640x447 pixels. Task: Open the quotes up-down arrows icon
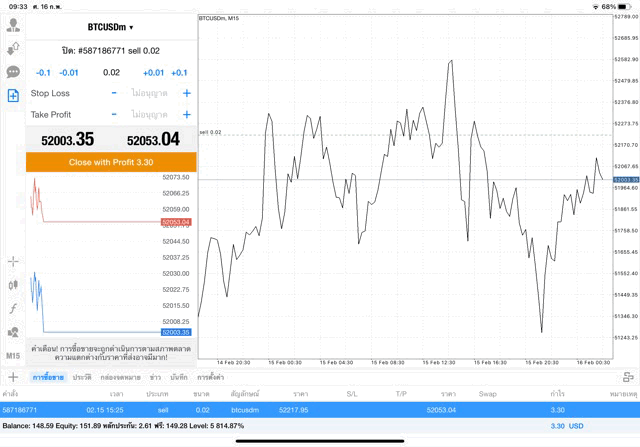click(13, 48)
